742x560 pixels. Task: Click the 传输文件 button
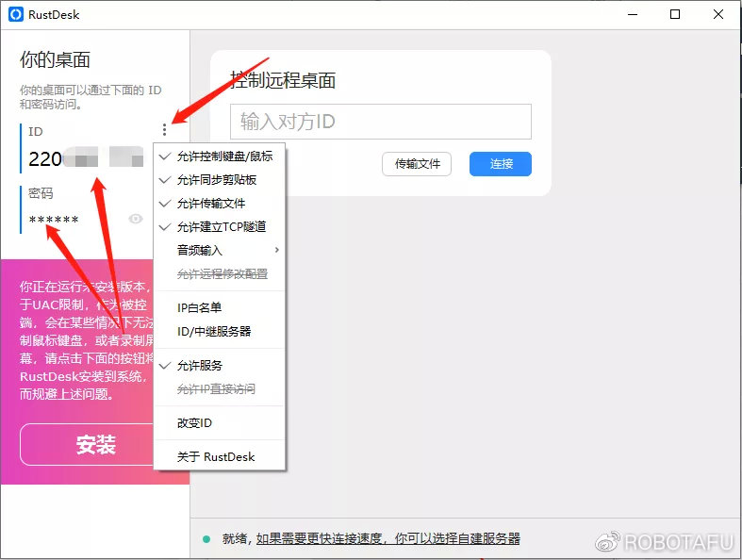point(417,164)
